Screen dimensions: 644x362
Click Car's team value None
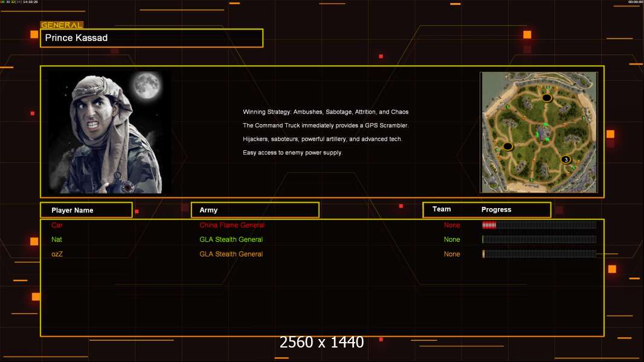(452, 225)
